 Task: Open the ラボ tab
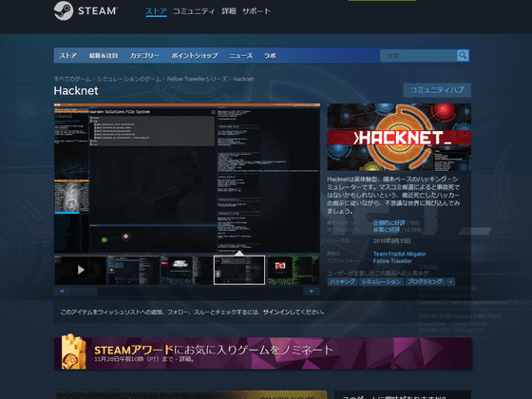(270, 56)
